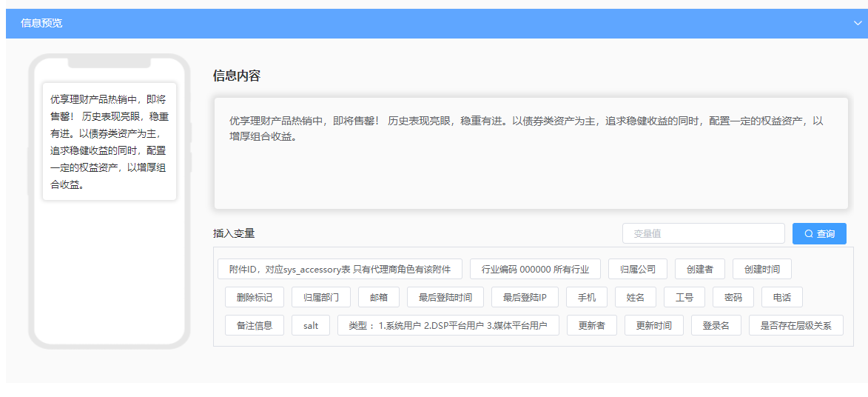Click the magnifier icon in 查询 button
Viewport: 868px width, 397px height.
pyautogui.click(x=809, y=233)
